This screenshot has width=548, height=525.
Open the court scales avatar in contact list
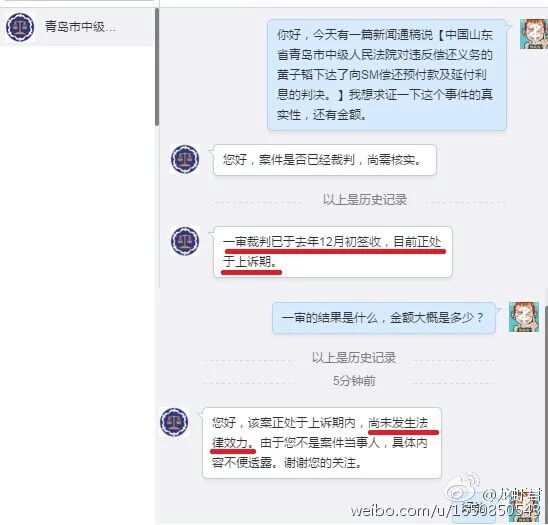coord(20,27)
